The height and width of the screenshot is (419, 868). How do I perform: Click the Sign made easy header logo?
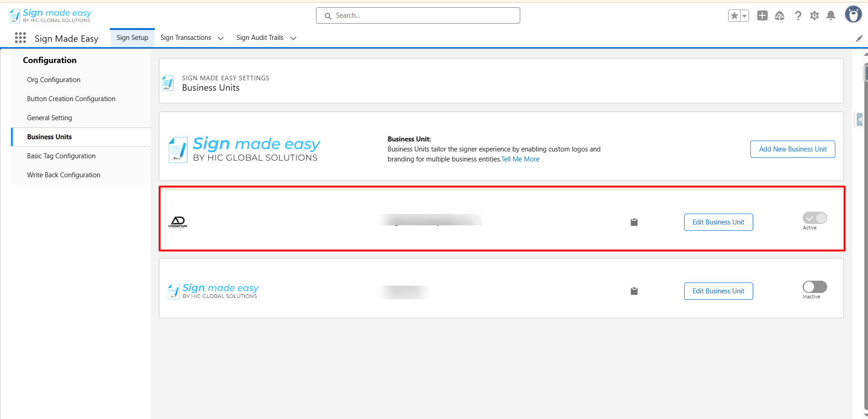(x=50, y=16)
